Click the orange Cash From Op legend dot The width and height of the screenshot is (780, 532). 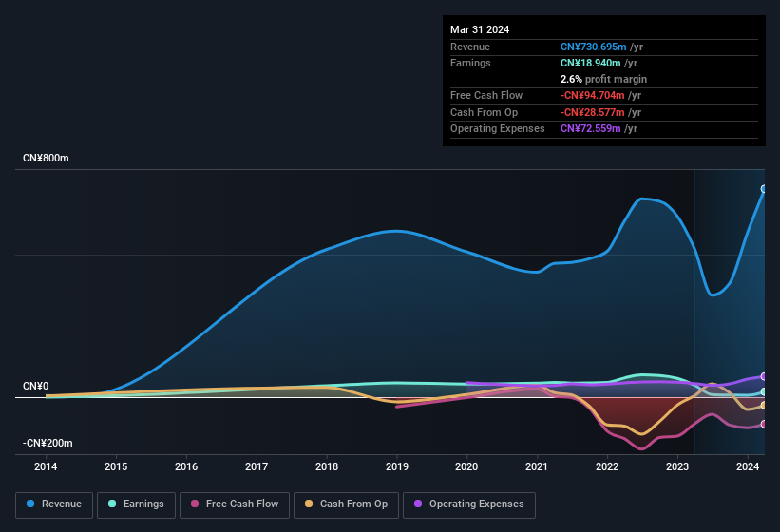309,503
